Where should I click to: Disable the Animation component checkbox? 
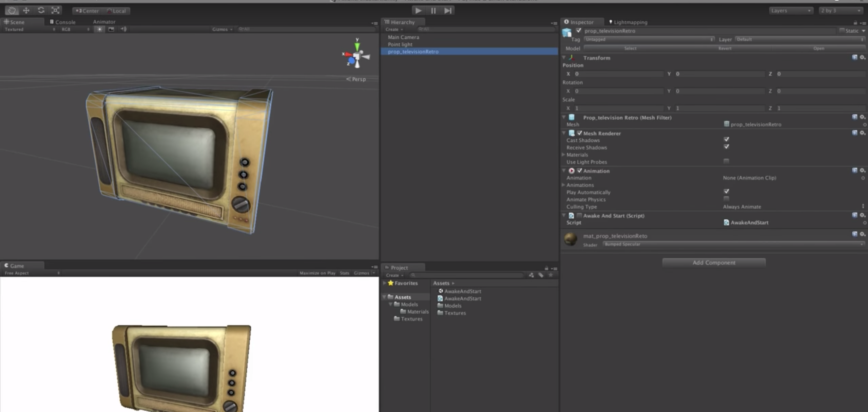(x=579, y=171)
